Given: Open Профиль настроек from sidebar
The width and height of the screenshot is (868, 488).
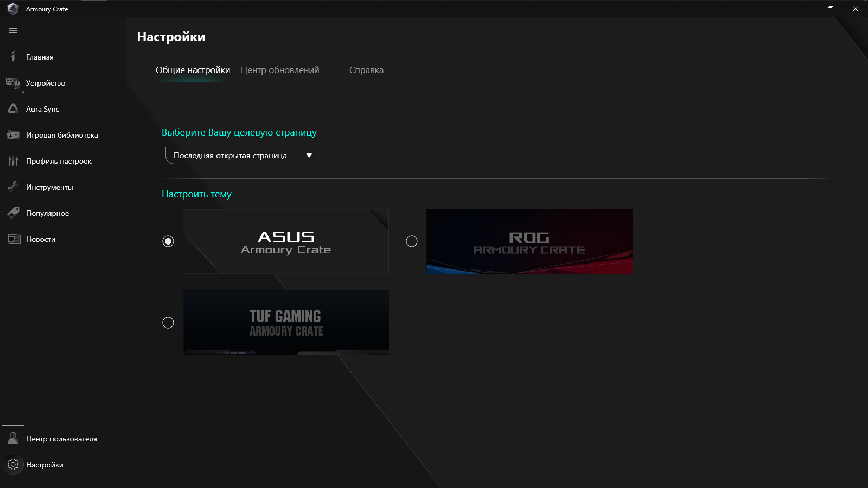Looking at the screenshot, I should click(x=58, y=161).
